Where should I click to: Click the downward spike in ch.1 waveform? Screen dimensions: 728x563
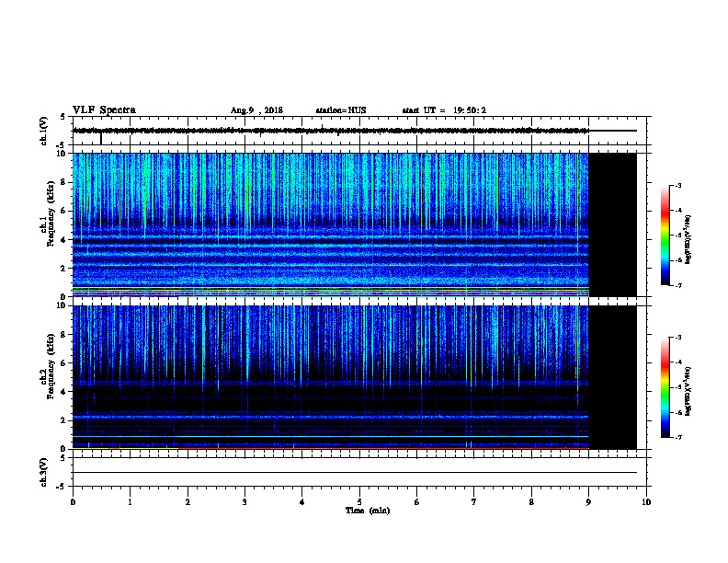[101, 139]
